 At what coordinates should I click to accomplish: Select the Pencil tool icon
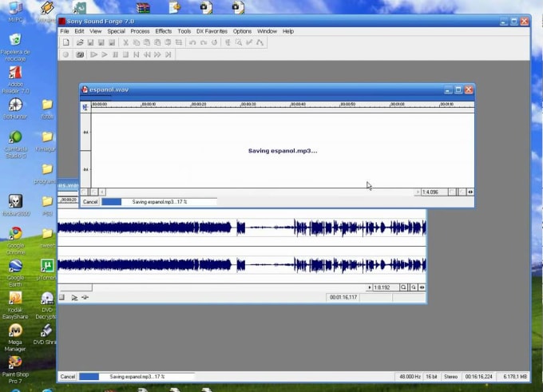[x=249, y=42]
